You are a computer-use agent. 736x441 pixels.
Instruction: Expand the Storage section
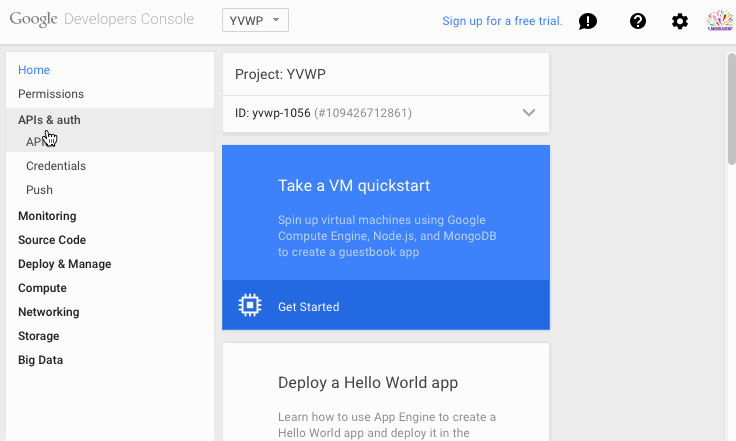coord(38,336)
